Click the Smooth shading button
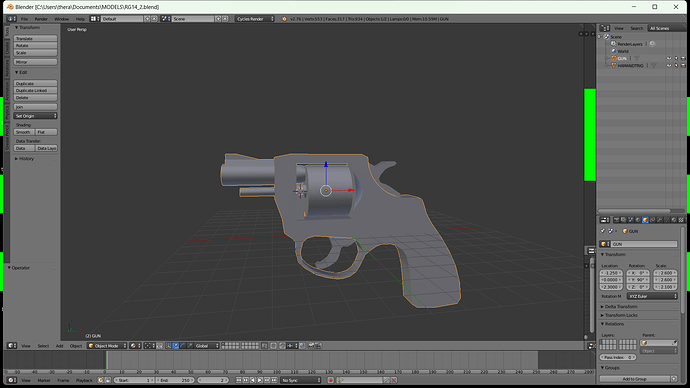The width and height of the screenshot is (690, 388). click(x=24, y=132)
